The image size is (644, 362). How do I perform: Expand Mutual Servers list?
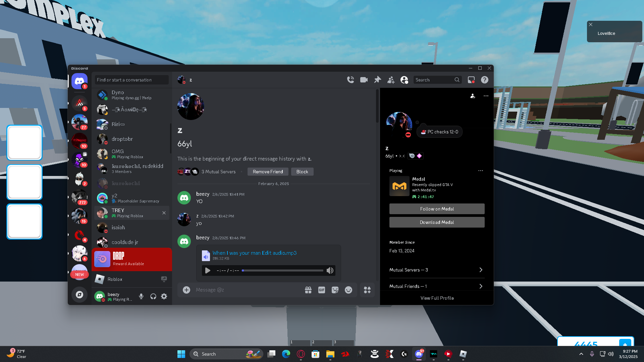(x=437, y=270)
